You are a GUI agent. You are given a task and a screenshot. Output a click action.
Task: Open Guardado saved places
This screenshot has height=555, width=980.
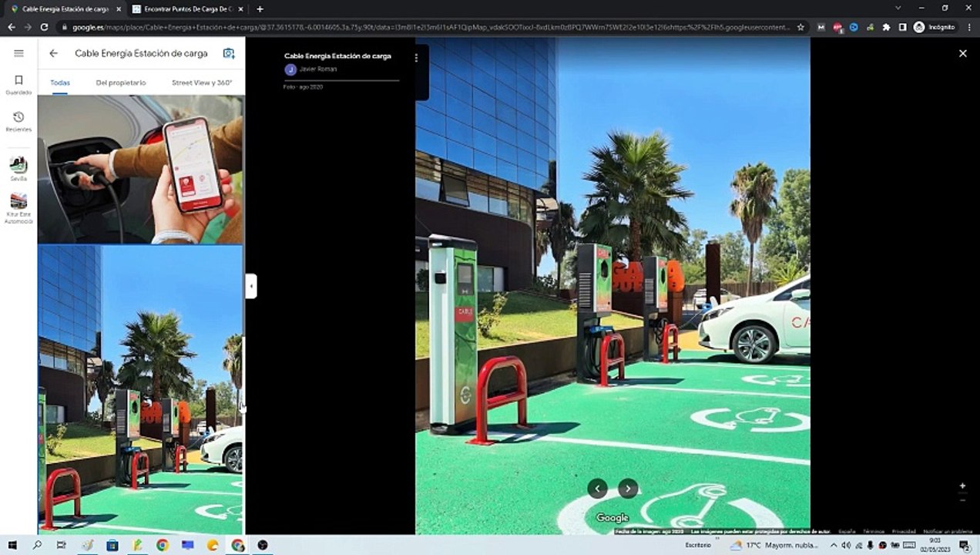click(x=18, y=85)
